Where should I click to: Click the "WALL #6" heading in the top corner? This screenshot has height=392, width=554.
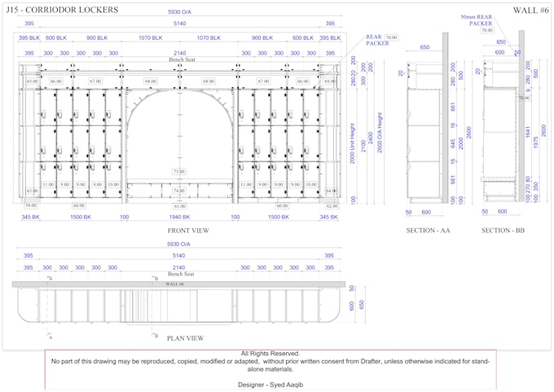(x=530, y=11)
